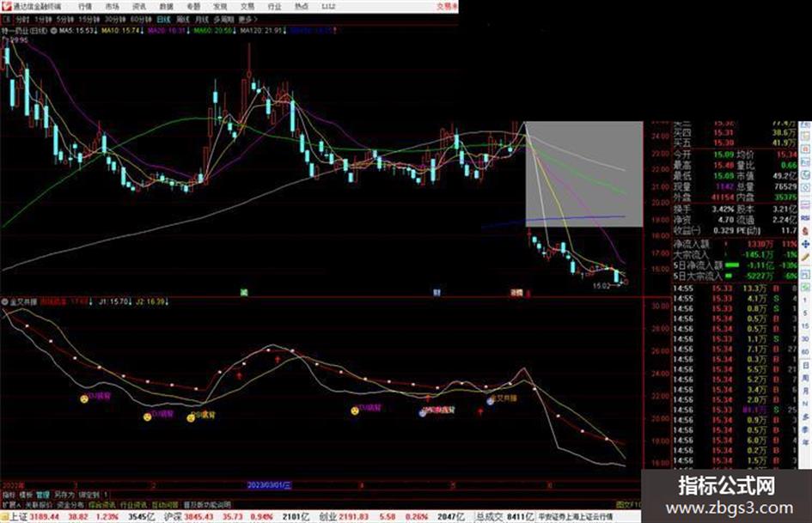Switch to 15分钟 chart period
This screenshot has width=812, height=523.
click(89, 20)
